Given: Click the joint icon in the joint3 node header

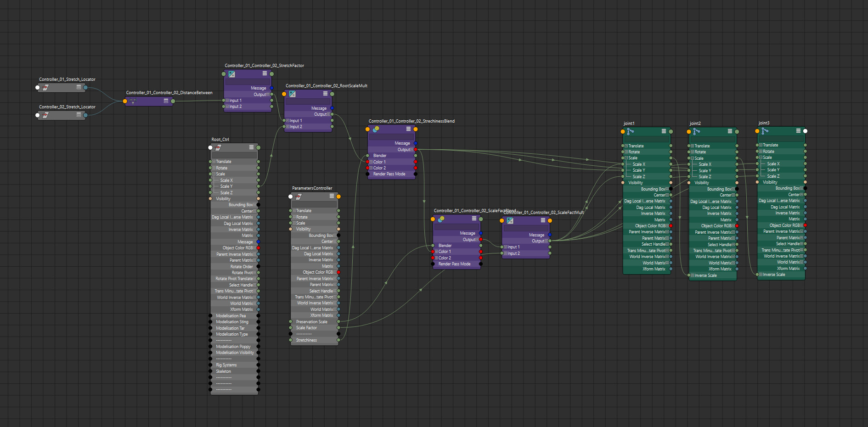Looking at the screenshot, I should [764, 131].
